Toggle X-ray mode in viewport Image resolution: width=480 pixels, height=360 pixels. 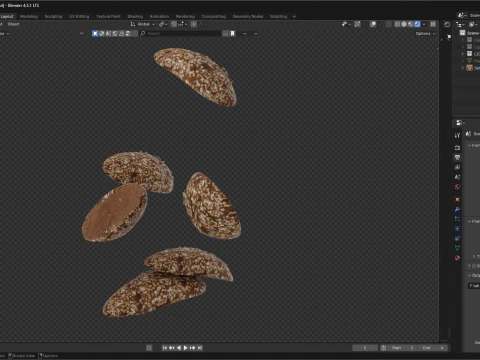388,24
